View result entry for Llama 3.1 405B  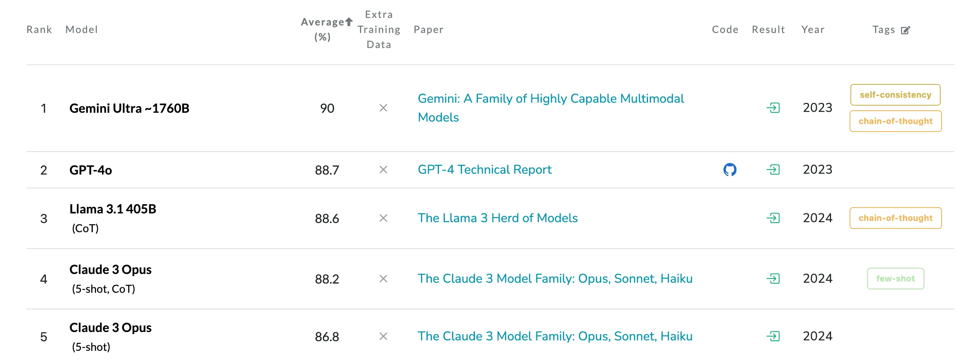(x=774, y=218)
